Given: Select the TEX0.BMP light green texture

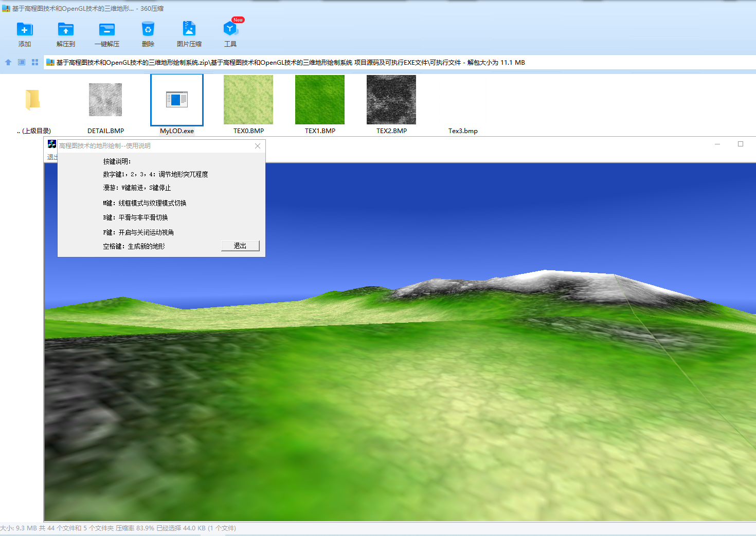Looking at the screenshot, I should pyautogui.click(x=248, y=100).
